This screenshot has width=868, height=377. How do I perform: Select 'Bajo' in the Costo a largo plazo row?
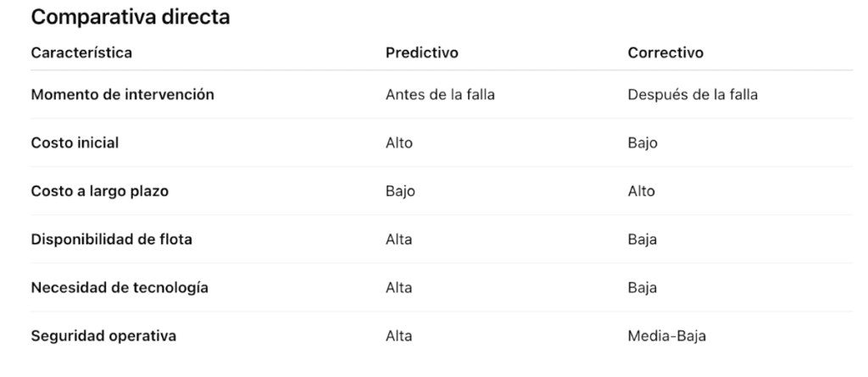pyautogui.click(x=400, y=191)
